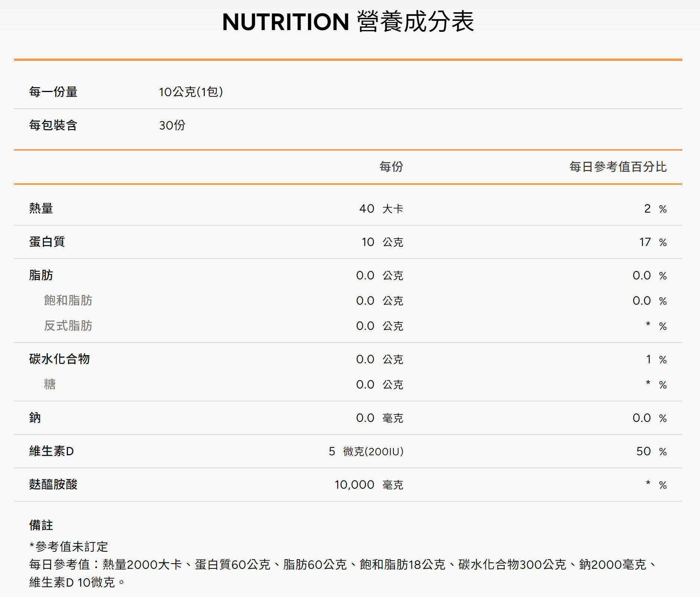
Task: Click the '40 大卡' calorie value
Action: pyautogui.click(x=381, y=209)
